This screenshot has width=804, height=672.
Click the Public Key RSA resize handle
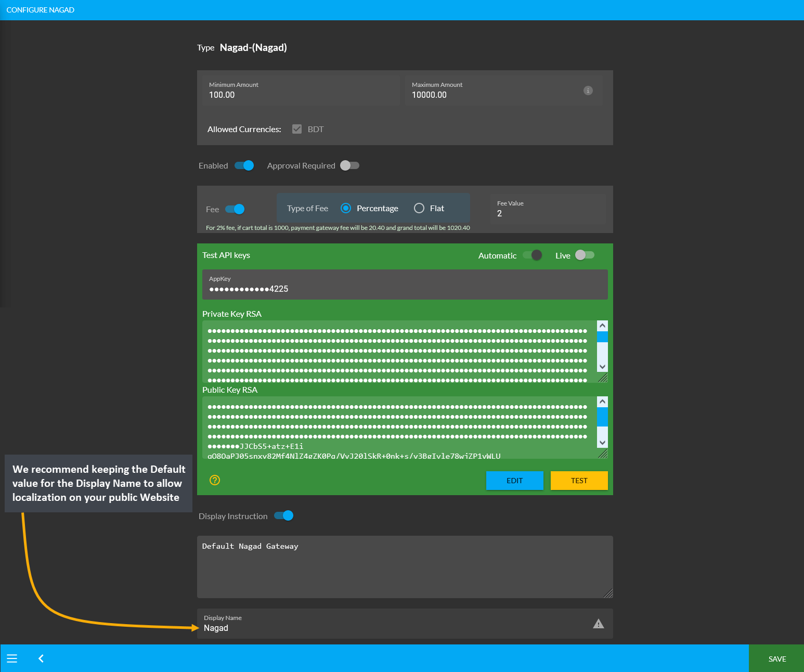click(603, 454)
